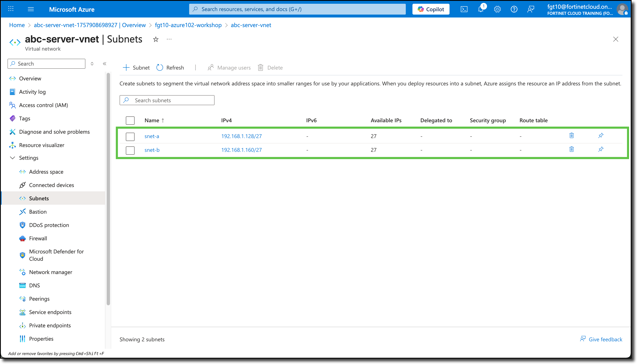
Task: Open Azure Cloud Shell terminal
Action: pos(464,9)
